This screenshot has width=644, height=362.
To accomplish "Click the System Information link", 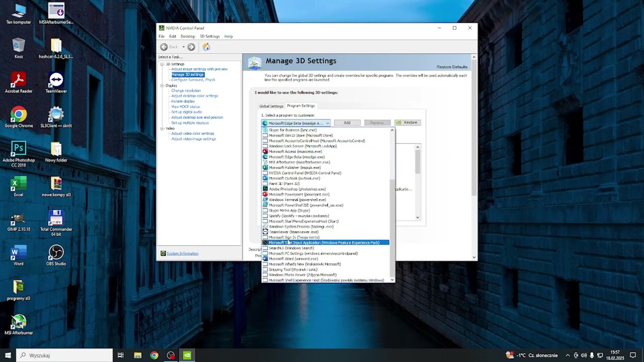I will point(182,253).
